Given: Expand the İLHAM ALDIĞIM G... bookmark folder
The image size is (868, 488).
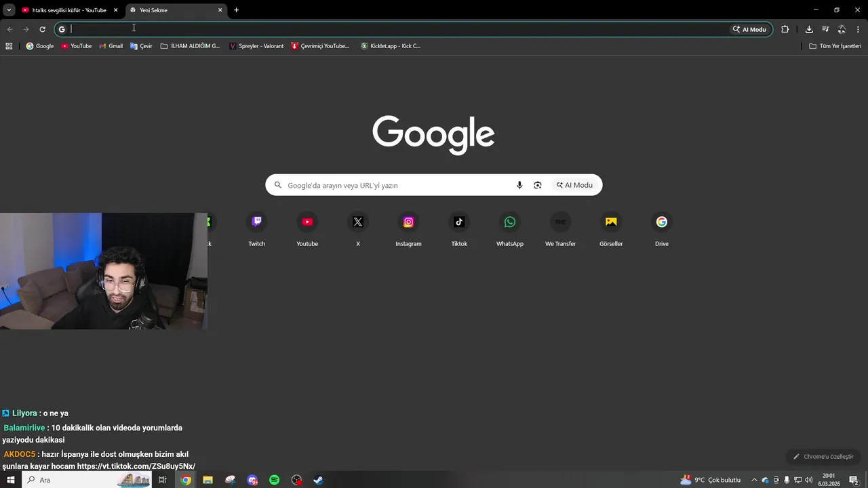Looking at the screenshot, I should tap(191, 46).
